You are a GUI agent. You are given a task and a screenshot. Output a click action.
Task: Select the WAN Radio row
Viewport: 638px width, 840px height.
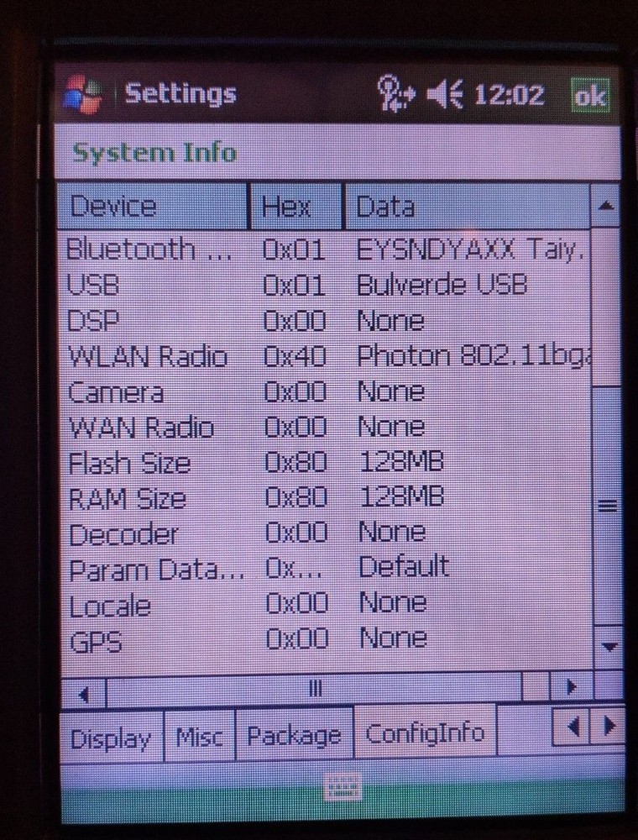pyautogui.click(x=324, y=427)
